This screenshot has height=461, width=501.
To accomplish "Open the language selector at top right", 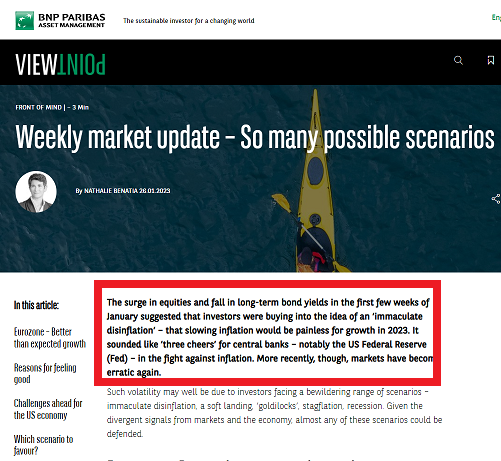I will 496,17.
